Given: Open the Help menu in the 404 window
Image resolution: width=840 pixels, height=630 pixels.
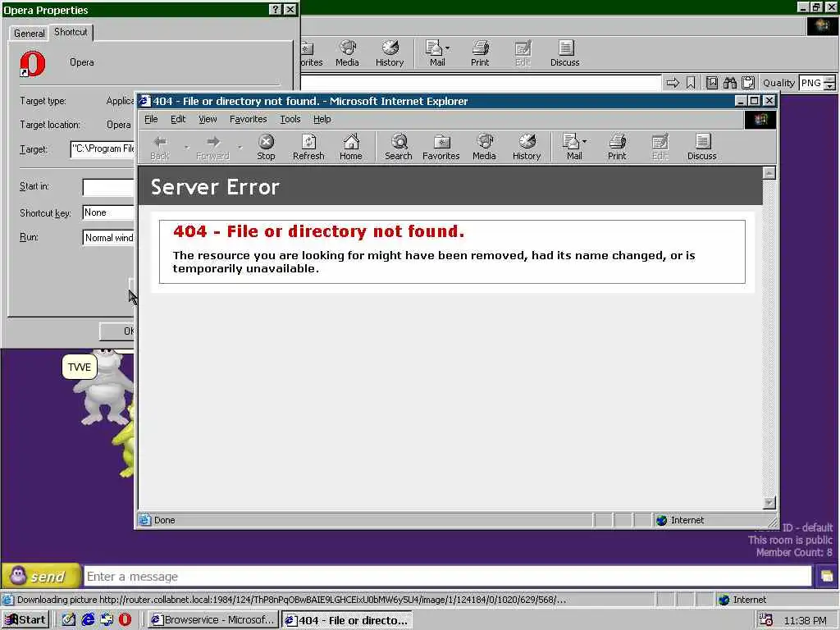Looking at the screenshot, I should tap(322, 119).
